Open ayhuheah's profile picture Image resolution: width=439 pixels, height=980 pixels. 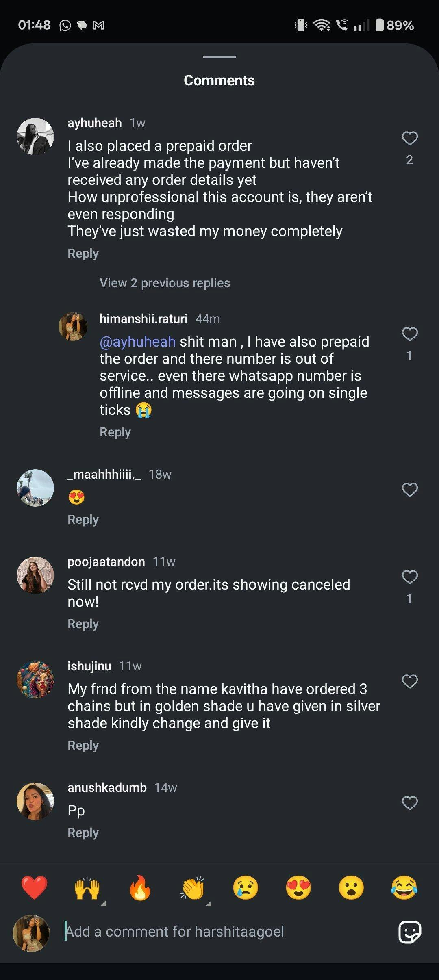[x=35, y=137]
